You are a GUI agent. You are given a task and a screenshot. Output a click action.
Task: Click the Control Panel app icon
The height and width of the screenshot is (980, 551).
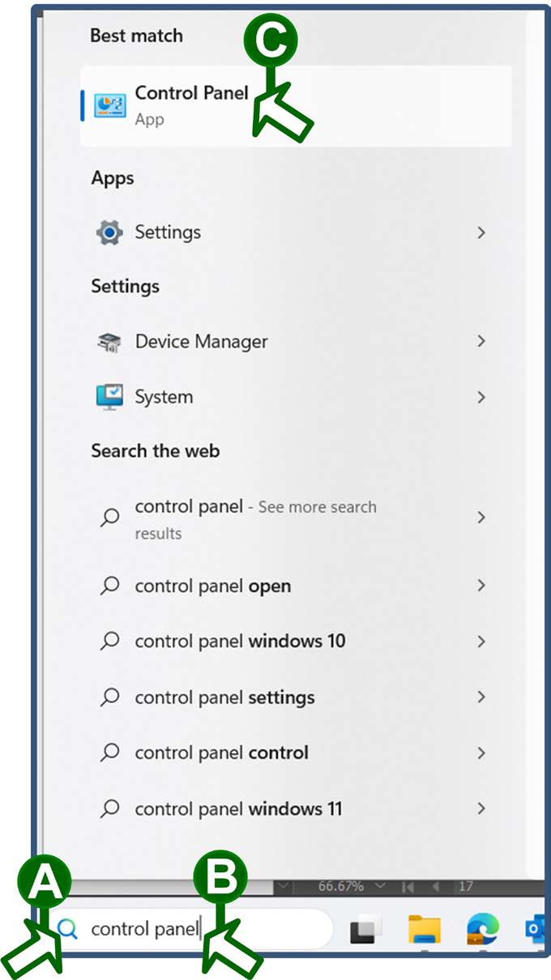coord(109,106)
